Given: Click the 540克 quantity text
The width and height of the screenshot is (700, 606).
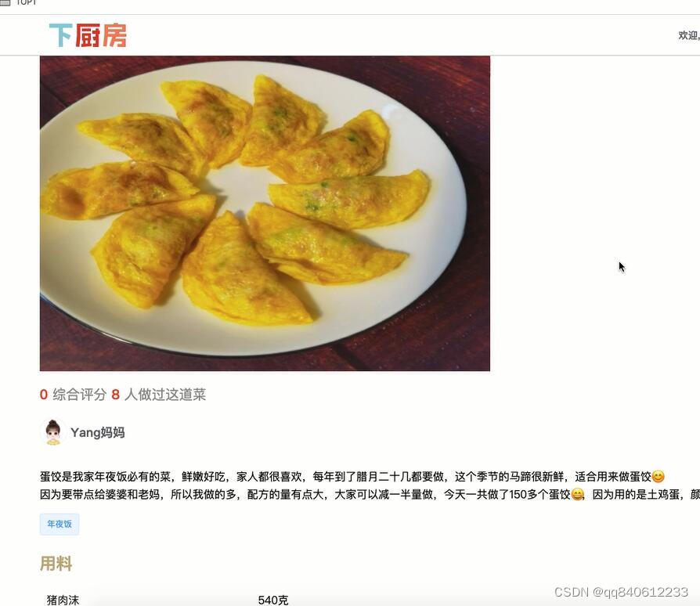Looking at the screenshot, I should tap(273, 600).
